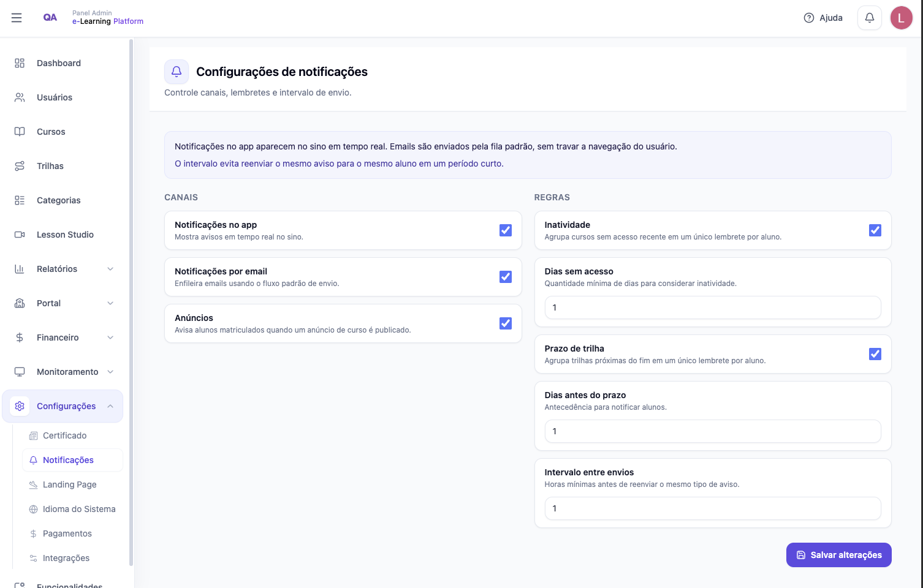Click the Cursos book icon
Viewport: 923px width, 588px height.
(20, 132)
